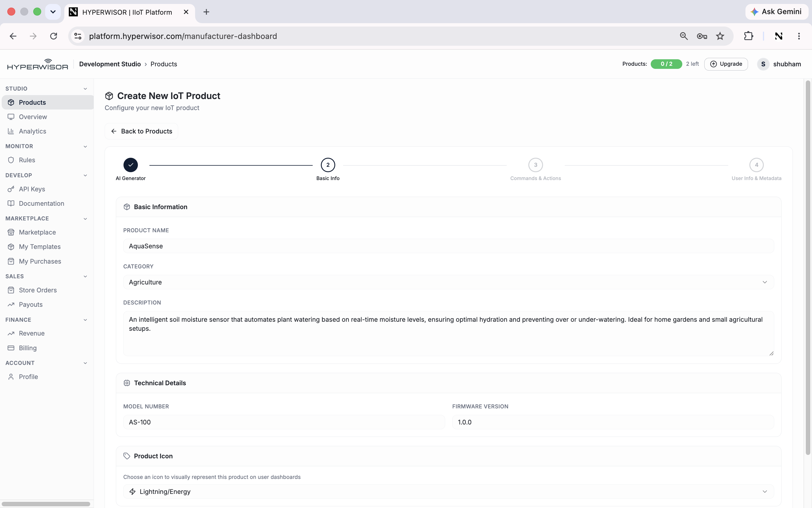812x508 pixels.
Task: Collapse the STUDIO sidebar section
Action: (85, 89)
